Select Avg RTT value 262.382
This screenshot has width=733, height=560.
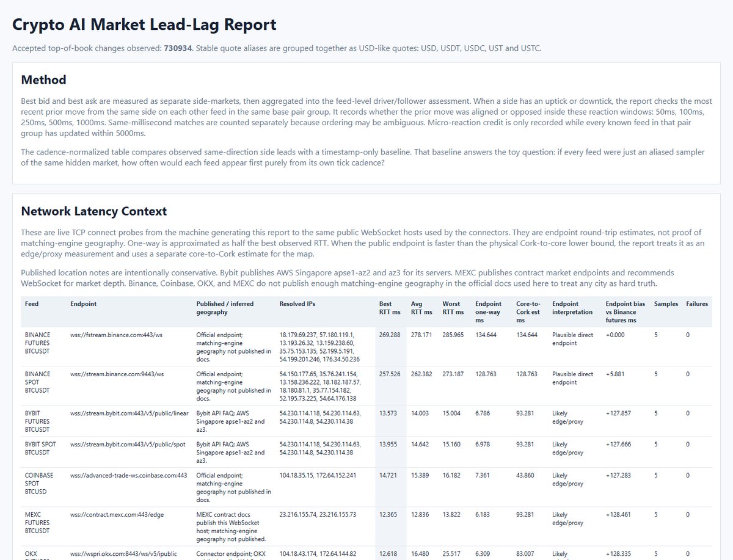[421, 374]
